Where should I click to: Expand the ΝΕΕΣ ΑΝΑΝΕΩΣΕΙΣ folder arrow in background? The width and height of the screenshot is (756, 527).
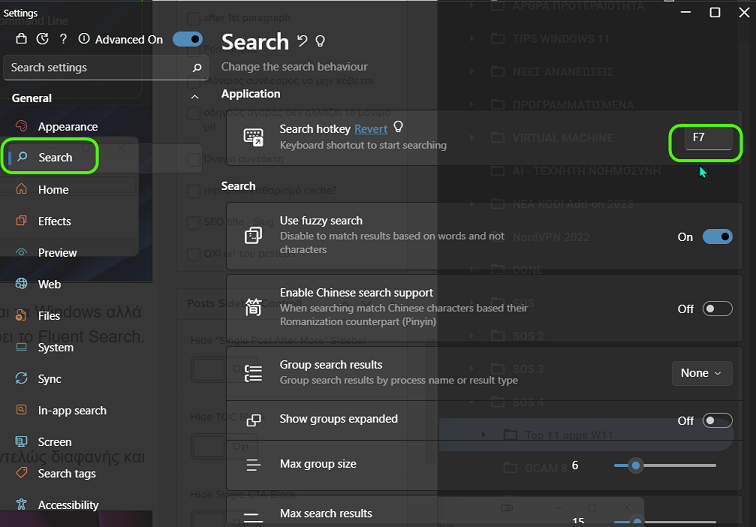click(472, 72)
